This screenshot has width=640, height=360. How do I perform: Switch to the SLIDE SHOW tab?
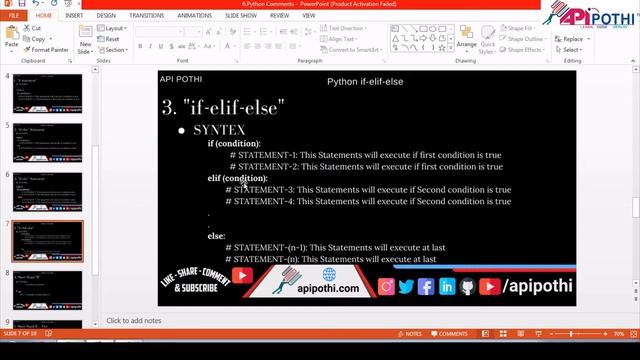[241, 16]
